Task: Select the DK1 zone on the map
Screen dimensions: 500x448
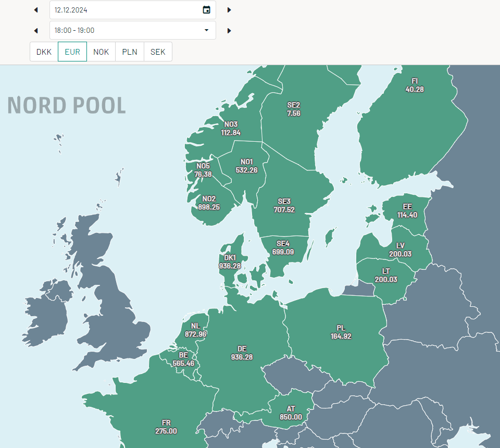Action: coord(230,262)
